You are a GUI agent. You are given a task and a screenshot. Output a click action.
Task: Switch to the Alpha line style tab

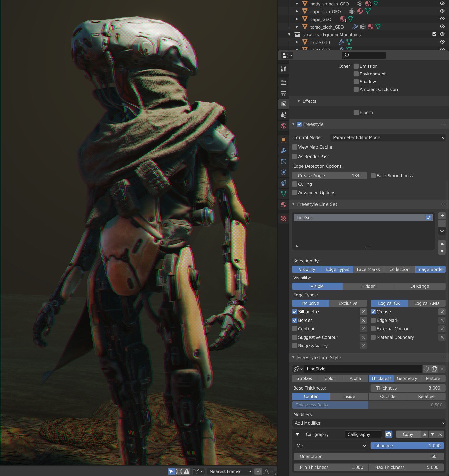355,378
